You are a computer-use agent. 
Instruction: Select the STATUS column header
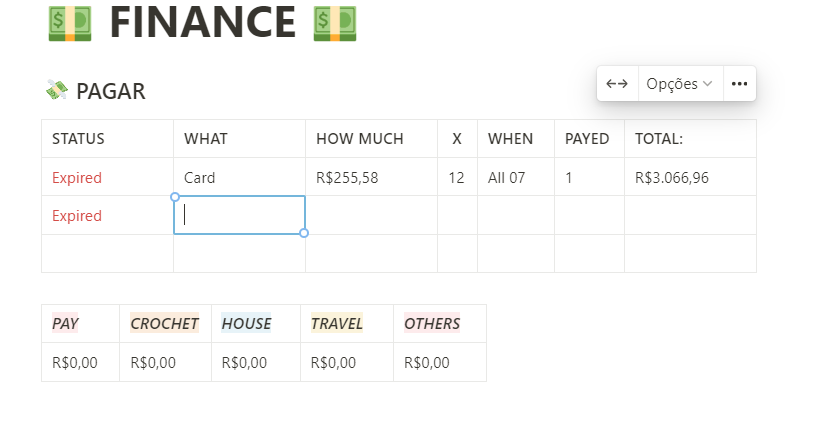point(78,139)
